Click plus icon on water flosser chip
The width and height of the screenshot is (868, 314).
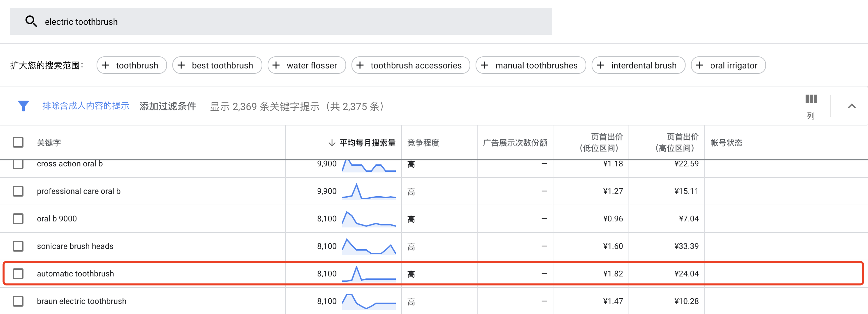click(x=276, y=65)
